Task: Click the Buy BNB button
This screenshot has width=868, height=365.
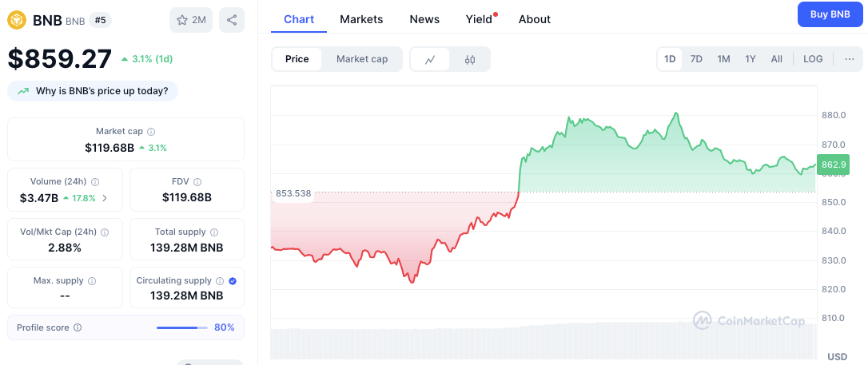Action: pos(830,14)
